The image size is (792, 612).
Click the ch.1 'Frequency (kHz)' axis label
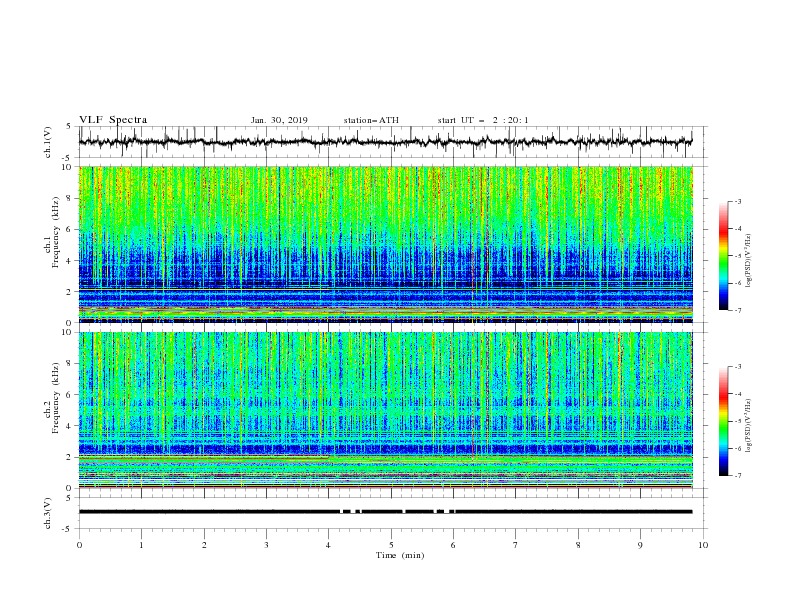(56, 233)
